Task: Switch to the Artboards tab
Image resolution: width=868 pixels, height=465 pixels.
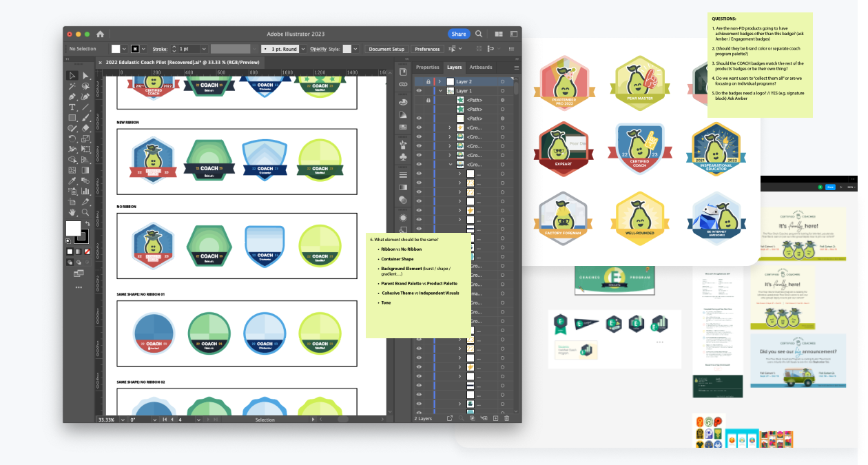Action: (481, 68)
